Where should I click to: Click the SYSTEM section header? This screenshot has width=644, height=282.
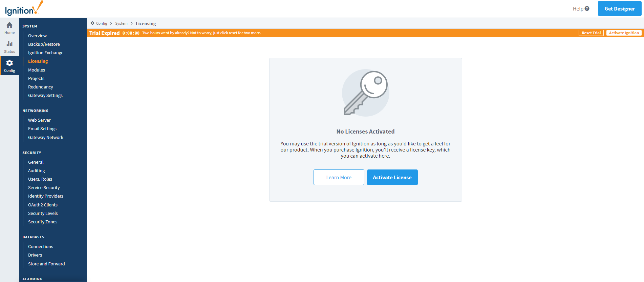point(30,26)
